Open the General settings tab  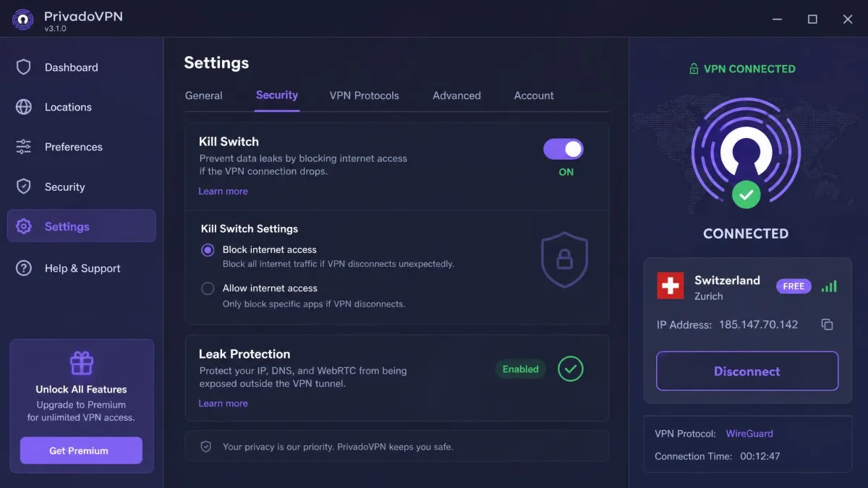[x=204, y=95]
